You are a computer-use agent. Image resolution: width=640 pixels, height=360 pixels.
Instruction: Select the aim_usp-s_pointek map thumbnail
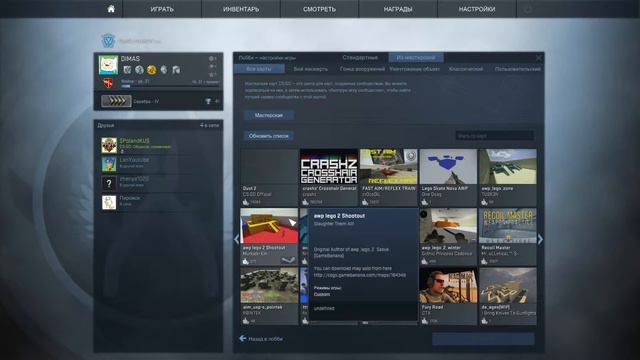[x=269, y=285]
